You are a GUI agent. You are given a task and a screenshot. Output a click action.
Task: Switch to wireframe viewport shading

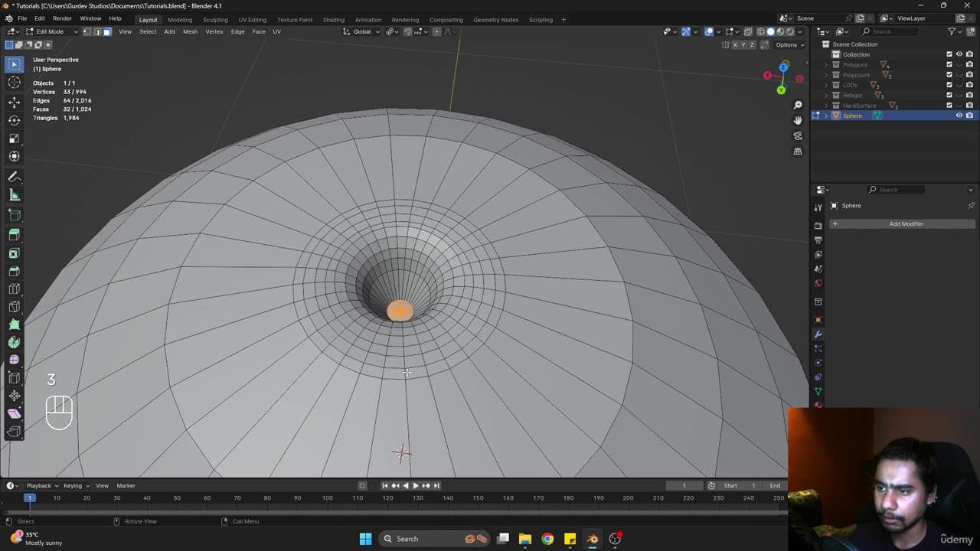tap(760, 31)
